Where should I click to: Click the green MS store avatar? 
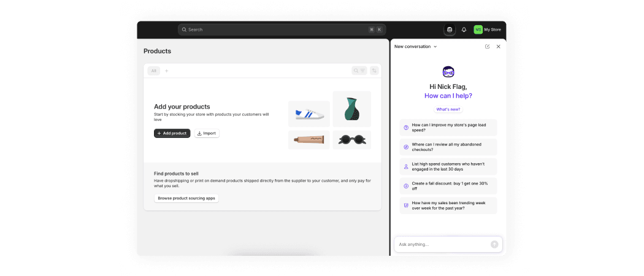pyautogui.click(x=478, y=29)
